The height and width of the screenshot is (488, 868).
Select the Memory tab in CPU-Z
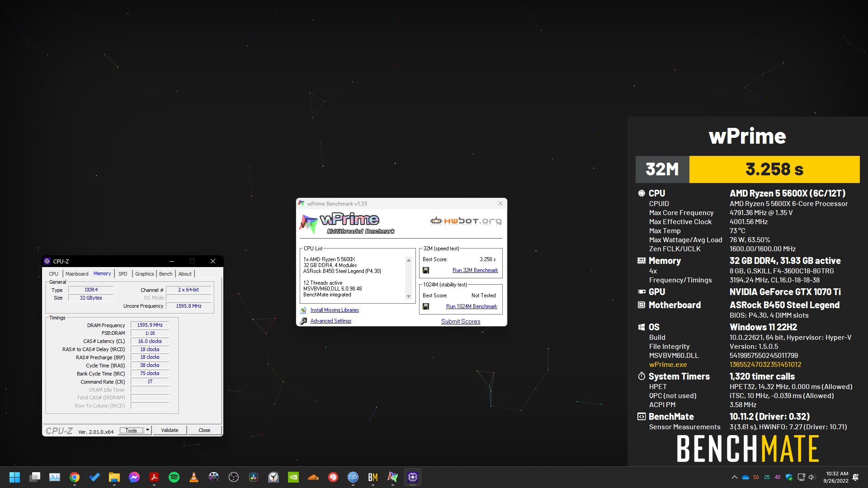coord(102,273)
